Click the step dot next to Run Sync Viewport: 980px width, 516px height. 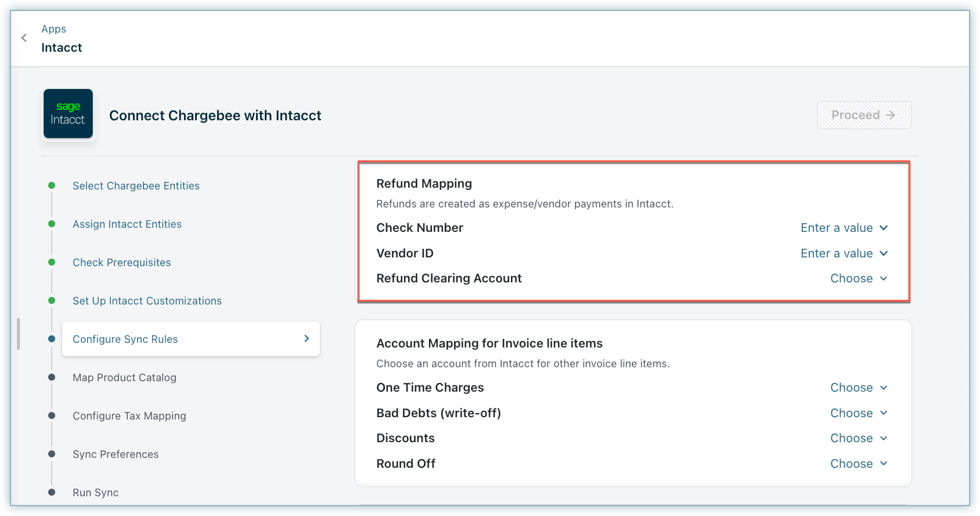click(52, 493)
